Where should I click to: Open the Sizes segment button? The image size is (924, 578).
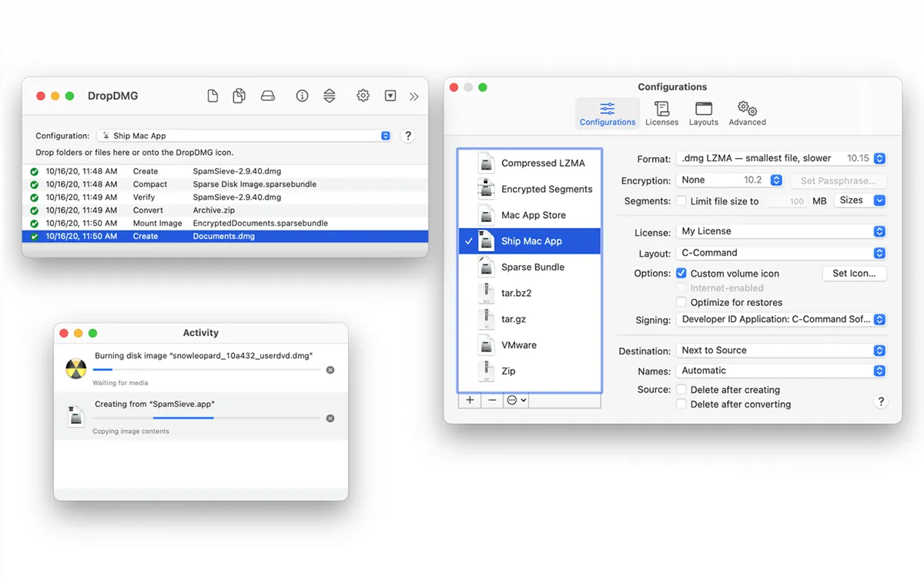(x=859, y=200)
